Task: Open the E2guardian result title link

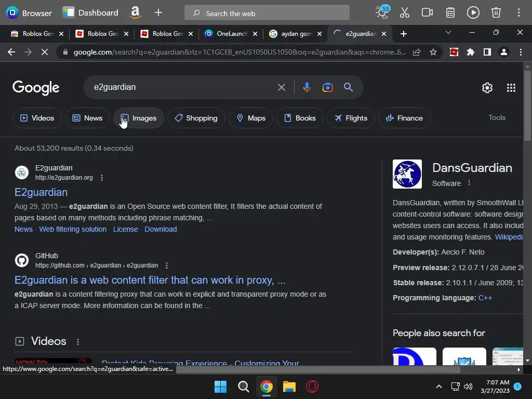Action: (x=41, y=192)
